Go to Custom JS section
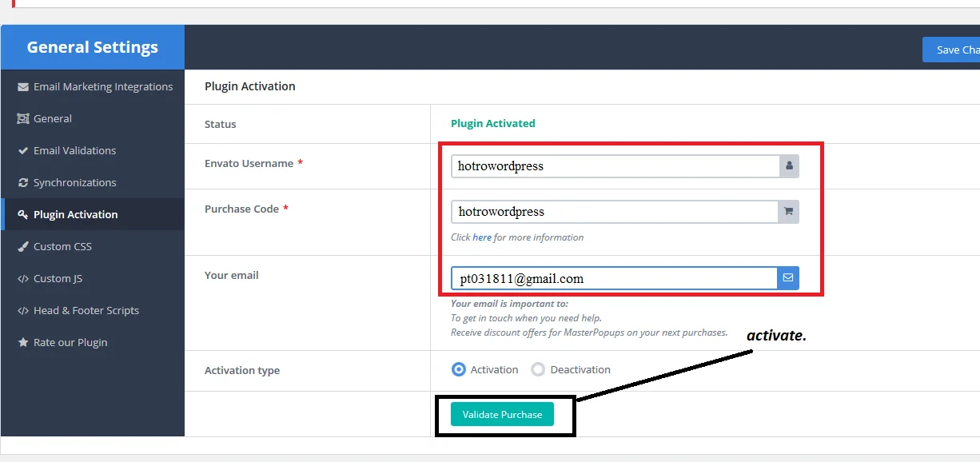This screenshot has height=462, width=980. (58, 279)
